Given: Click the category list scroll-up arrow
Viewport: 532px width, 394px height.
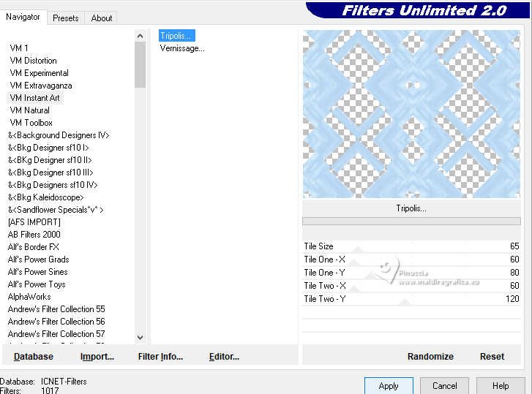Looking at the screenshot, I should click(140, 36).
